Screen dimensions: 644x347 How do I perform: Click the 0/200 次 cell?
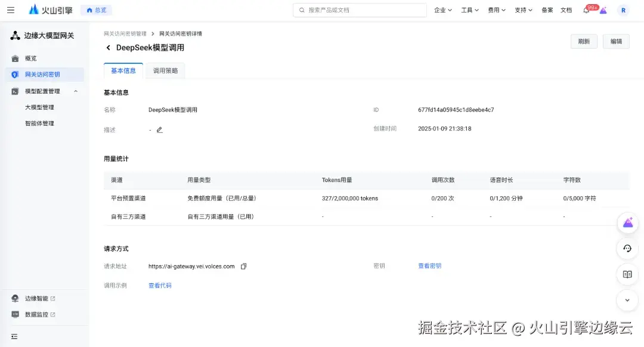442,198
